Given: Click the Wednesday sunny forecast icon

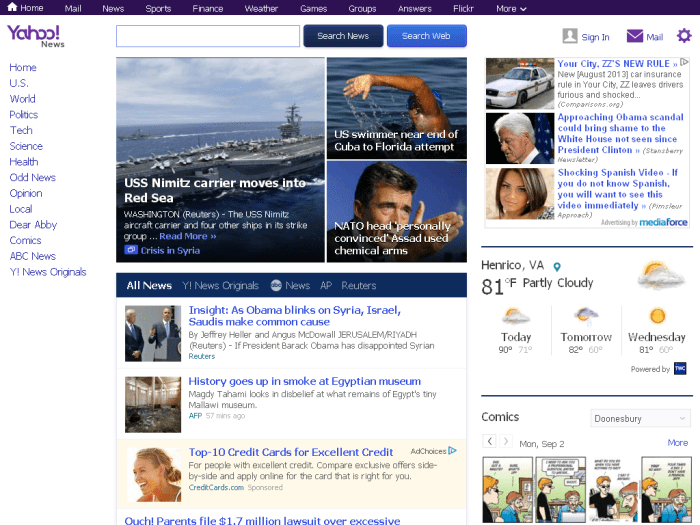Looking at the screenshot, I should tap(657, 316).
